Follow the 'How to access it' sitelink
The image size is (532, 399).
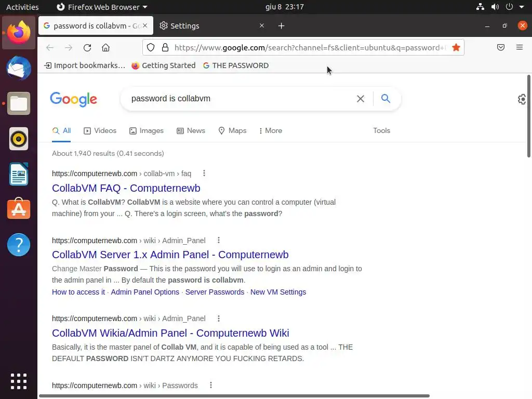pos(78,292)
